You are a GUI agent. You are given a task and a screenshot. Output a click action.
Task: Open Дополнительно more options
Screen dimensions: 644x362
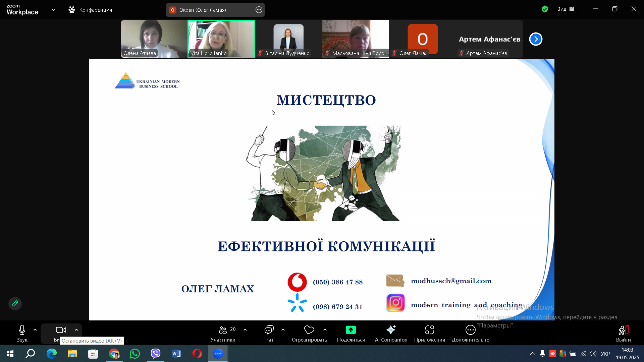tap(471, 333)
